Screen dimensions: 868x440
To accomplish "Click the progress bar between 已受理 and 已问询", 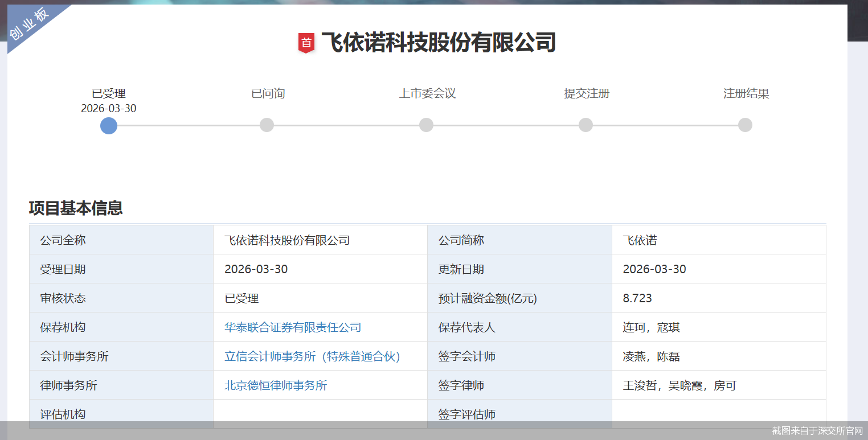I will [x=188, y=125].
